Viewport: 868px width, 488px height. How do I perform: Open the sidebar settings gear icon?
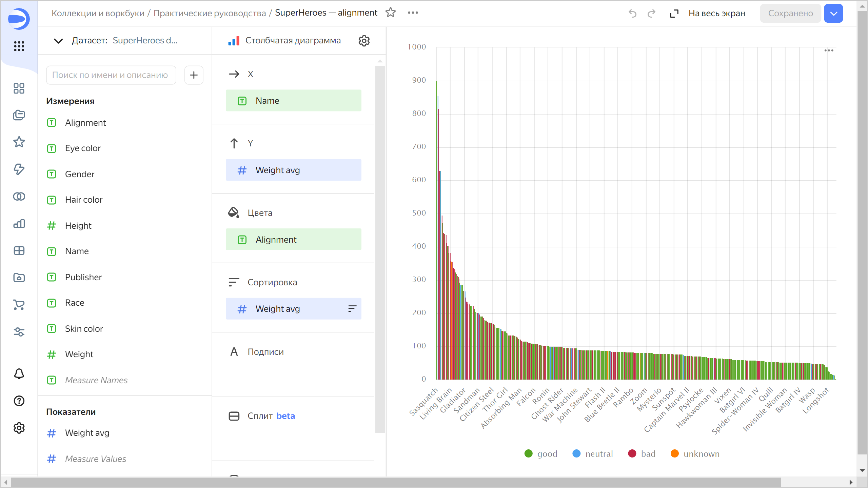tap(19, 428)
